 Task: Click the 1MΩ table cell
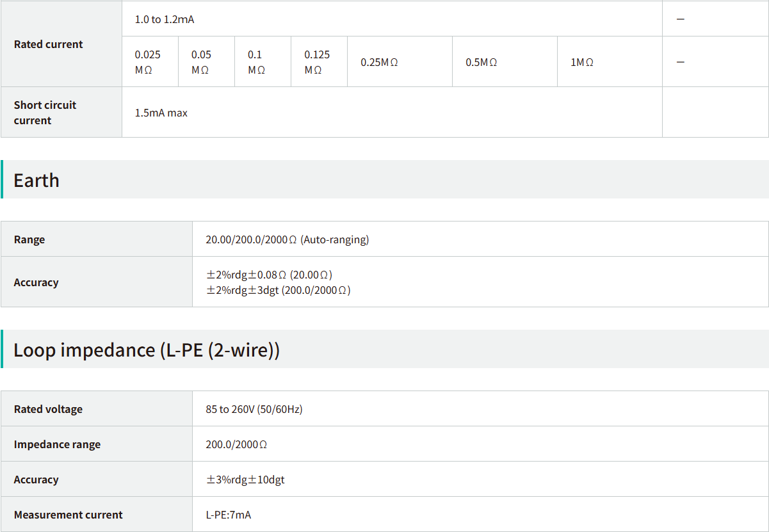pyautogui.click(x=582, y=62)
